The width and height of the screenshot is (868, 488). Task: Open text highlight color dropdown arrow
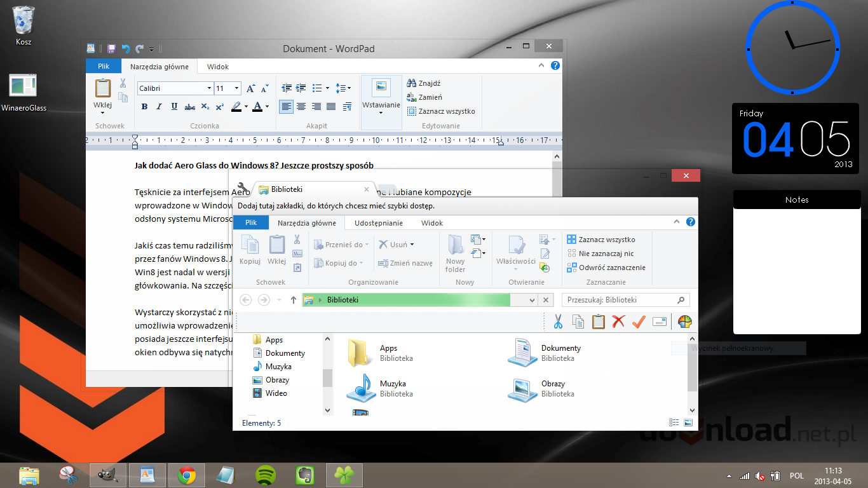(x=246, y=106)
